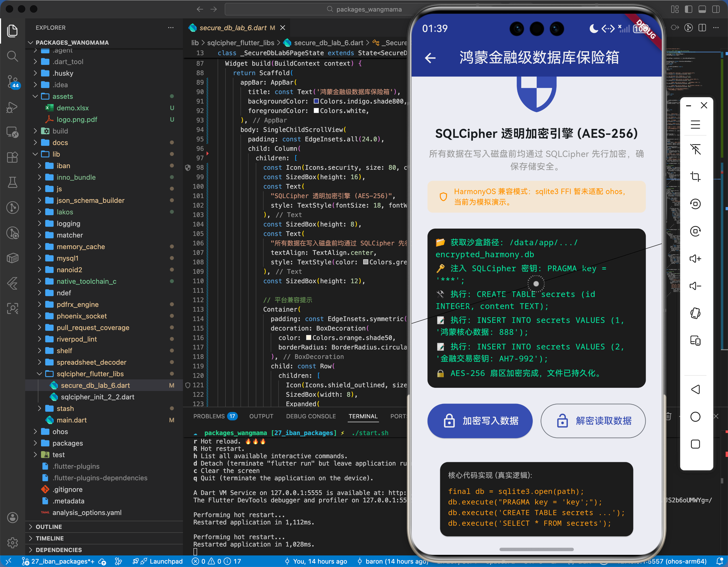Switch to the PROBLEMS panel tab
The height and width of the screenshot is (567, 728).
[215, 416]
